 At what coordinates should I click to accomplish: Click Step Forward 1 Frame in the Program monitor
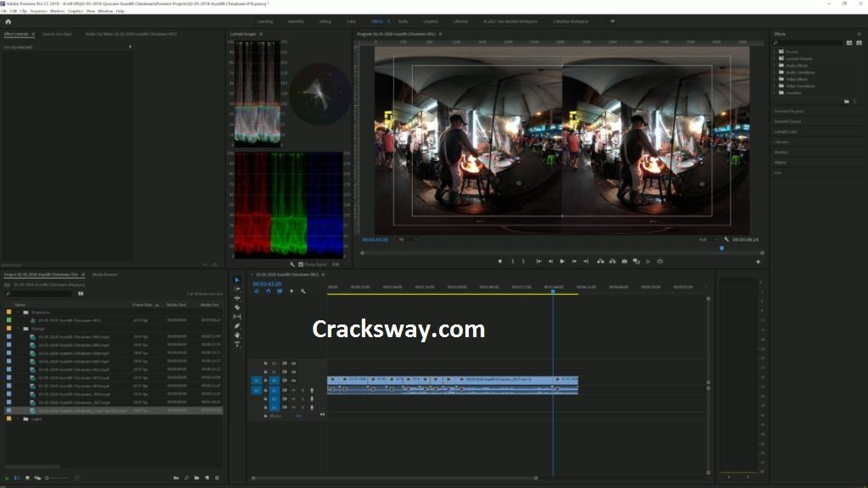pyautogui.click(x=574, y=261)
